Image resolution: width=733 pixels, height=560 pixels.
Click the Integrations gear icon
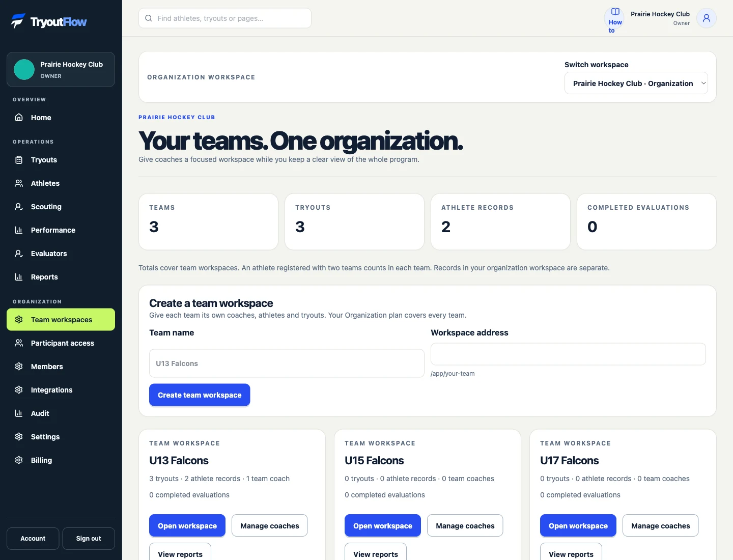tap(19, 390)
